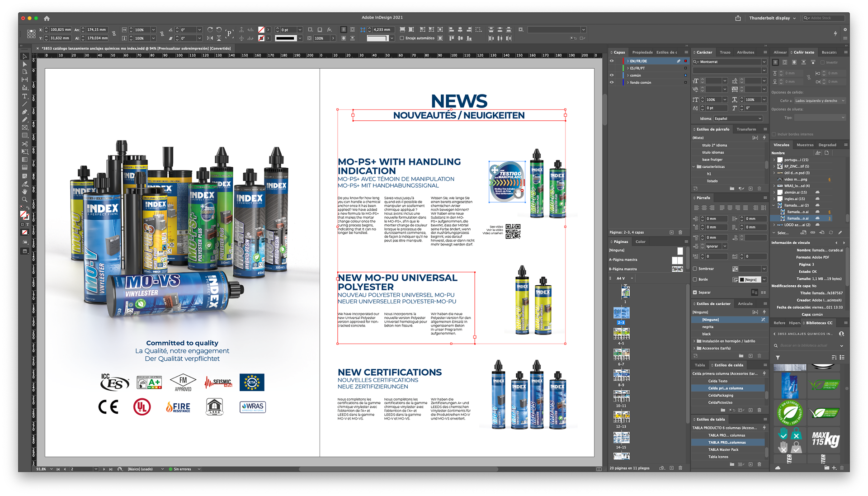Expand the EN/FR/DE layer
Screen dimensions: 868x496
pos(627,61)
